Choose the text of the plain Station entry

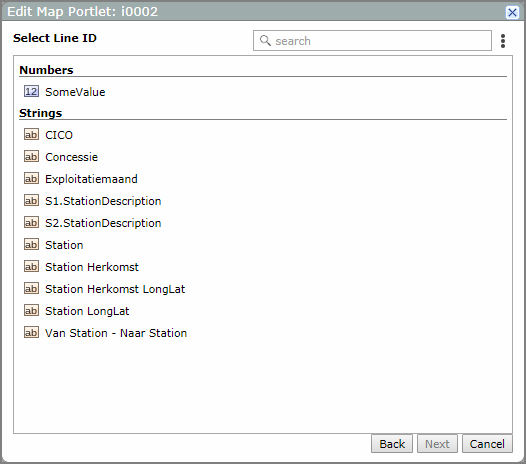[x=64, y=245]
